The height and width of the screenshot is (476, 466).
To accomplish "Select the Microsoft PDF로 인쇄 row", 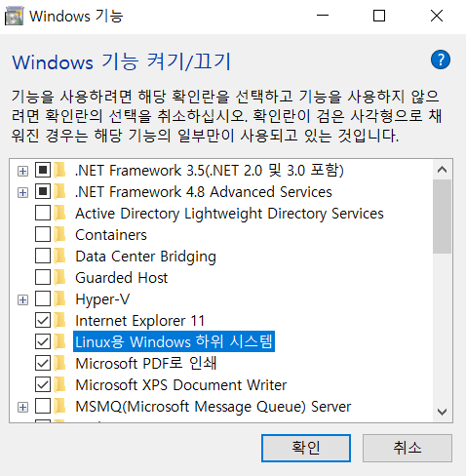I will pyautogui.click(x=146, y=364).
